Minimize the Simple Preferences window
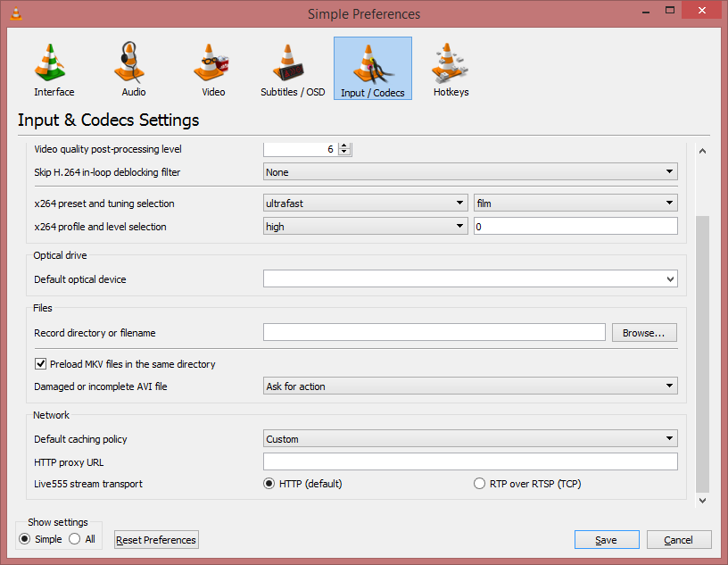The height and width of the screenshot is (565, 728). (646, 11)
